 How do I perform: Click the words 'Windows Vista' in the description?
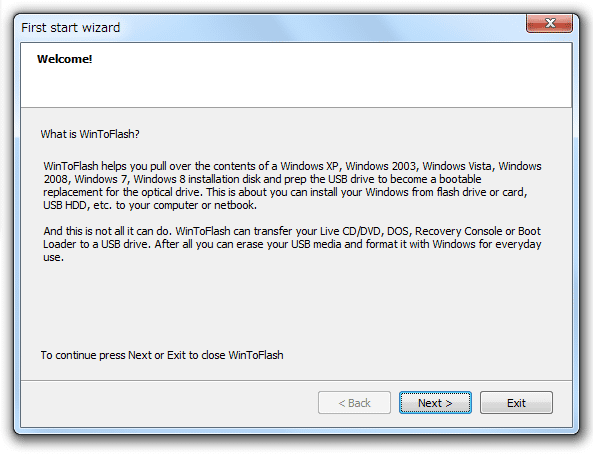457,166
